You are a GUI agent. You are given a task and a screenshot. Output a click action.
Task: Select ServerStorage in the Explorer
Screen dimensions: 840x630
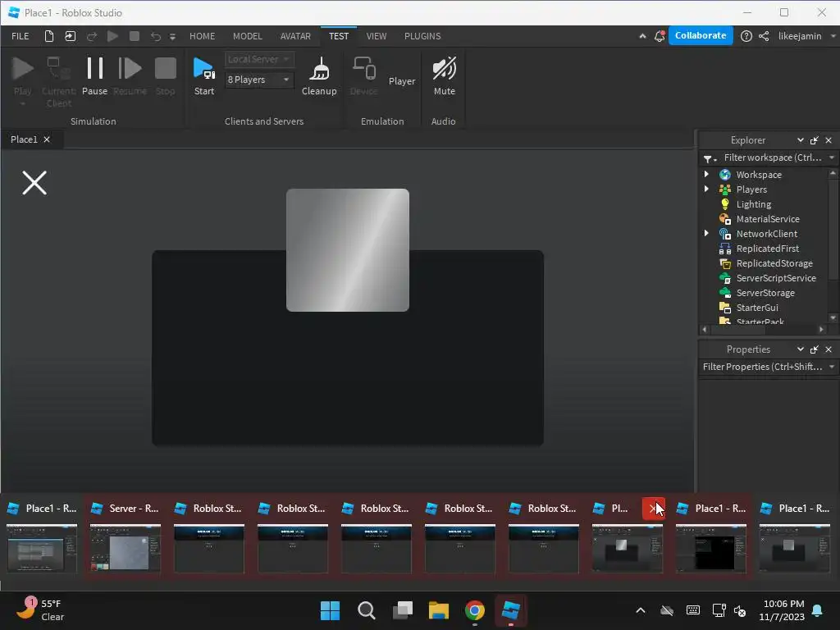click(x=765, y=293)
